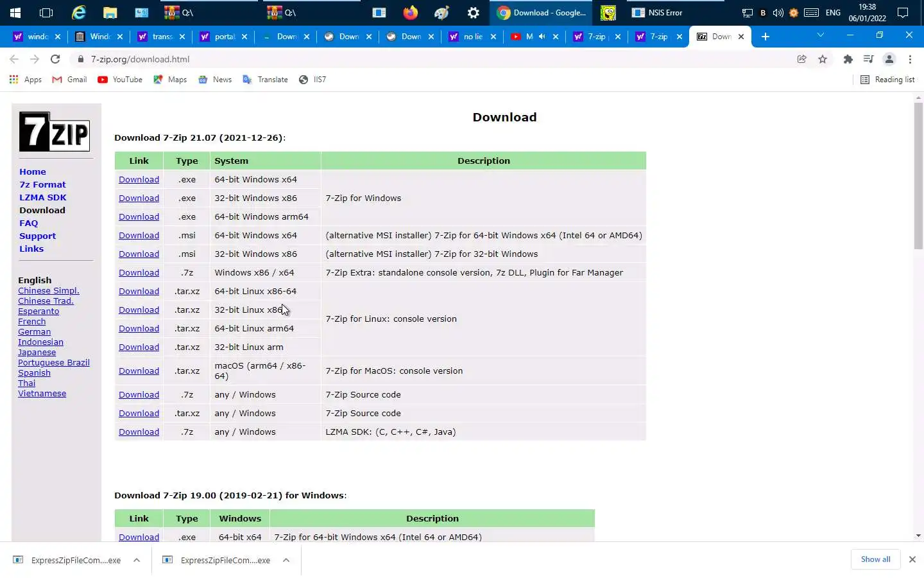Switch to the 'no lie' browser tab

(472, 37)
